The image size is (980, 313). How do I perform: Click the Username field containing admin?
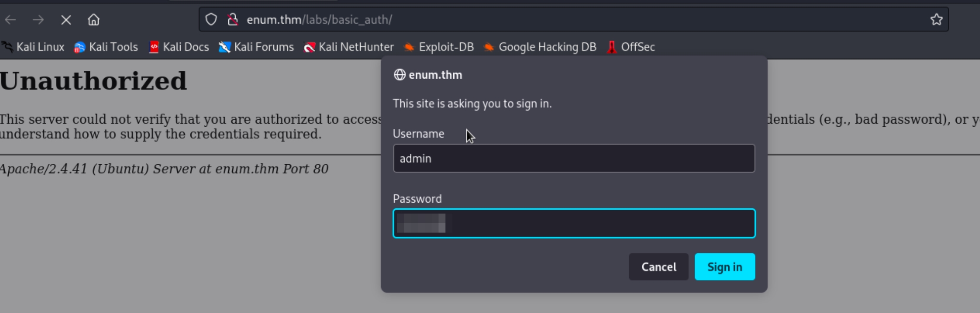tap(574, 159)
